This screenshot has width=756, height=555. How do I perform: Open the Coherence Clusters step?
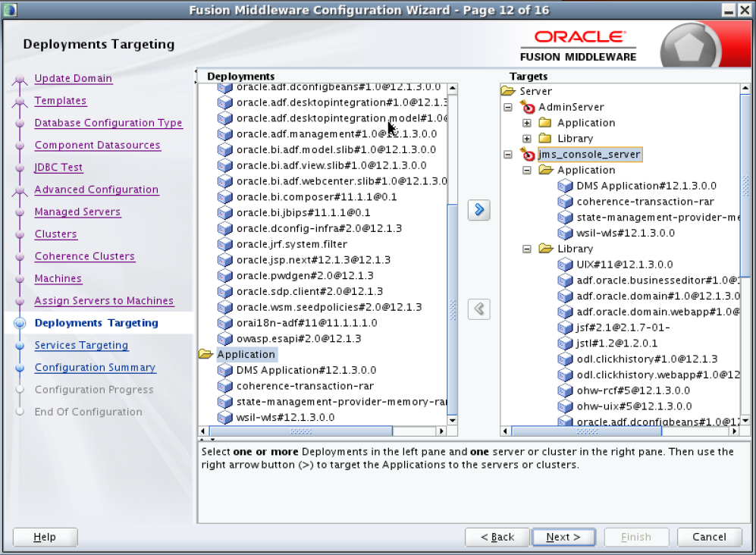[85, 256]
